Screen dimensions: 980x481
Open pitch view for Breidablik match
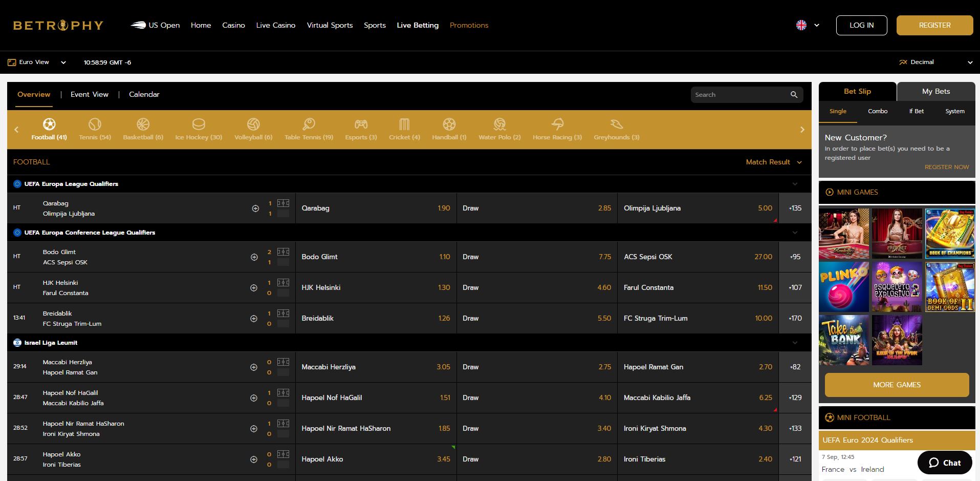point(283,313)
